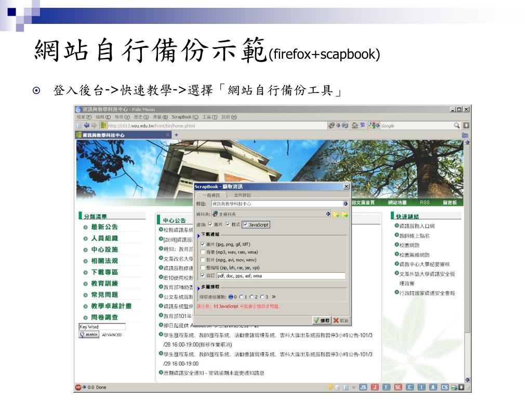
Task: Select link depth radio button 0
Action: [x=231, y=297]
